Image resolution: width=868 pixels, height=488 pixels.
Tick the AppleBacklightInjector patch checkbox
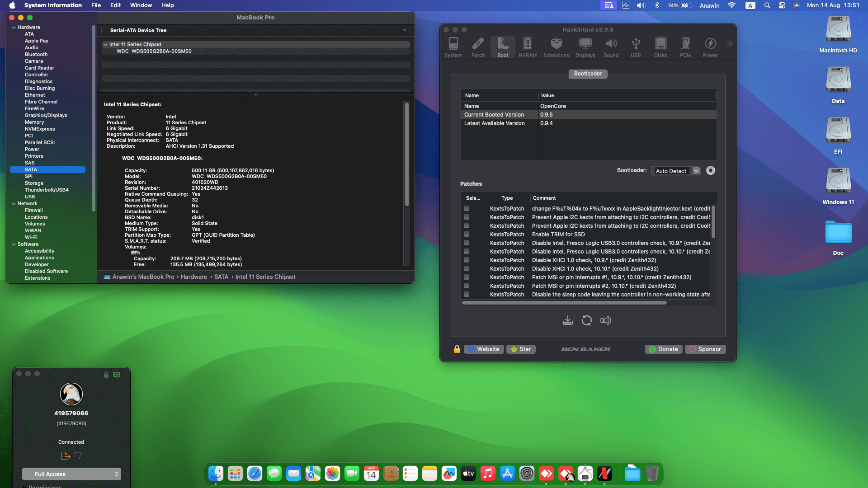pyautogui.click(x=467, y=209)
